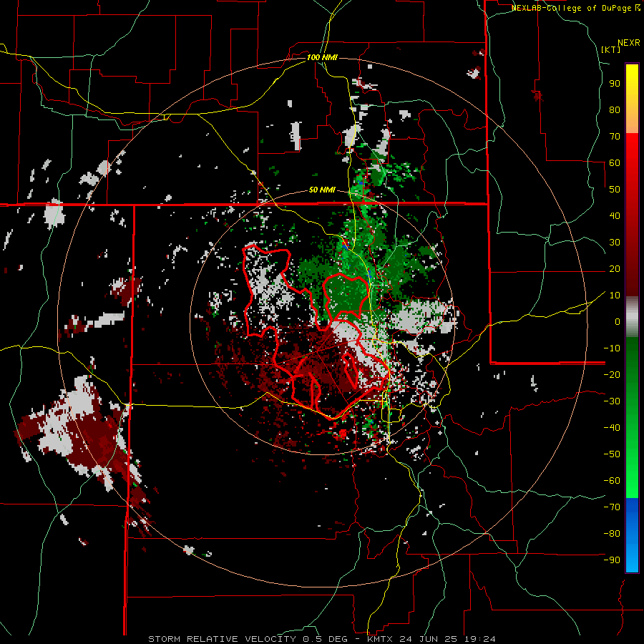
Task: Click the 'STORM RELATIVE VELOCITY 0.5 DEG' product caption
Action: click(248, 639)
